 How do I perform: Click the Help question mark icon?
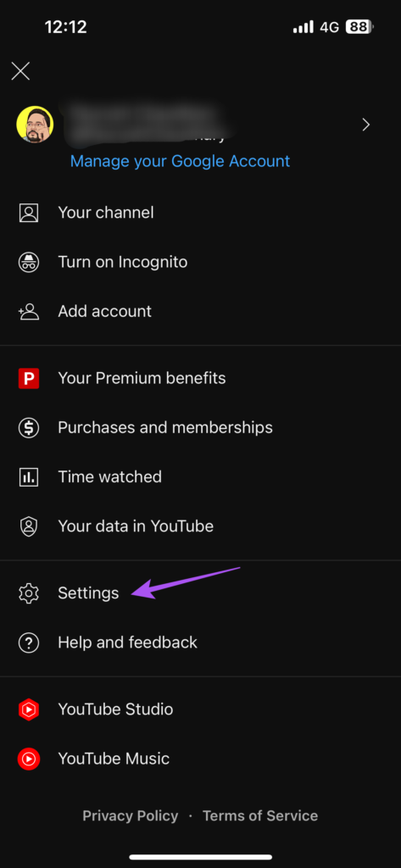click(29, 643)
